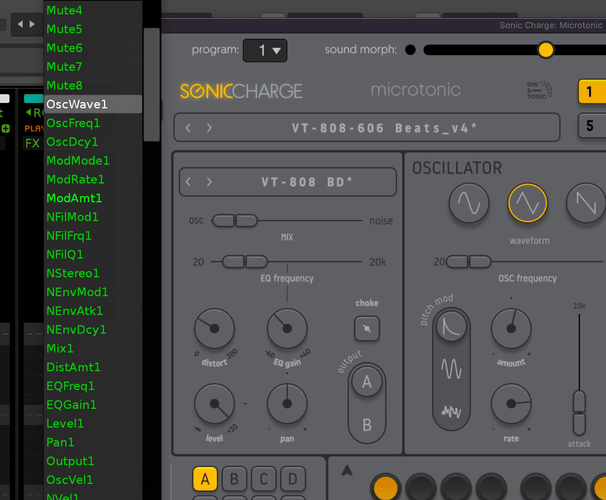Viewport: 606px width, 500px height.
Task: Toggle the choke button
Action: point(367,327)
